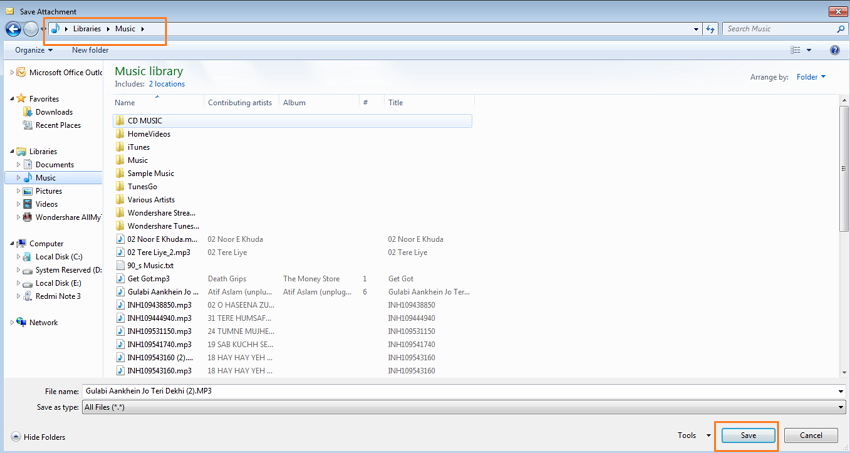Select the Get Got.mp3 file
This screenshot has width=850, height=453.
(146, 278)
